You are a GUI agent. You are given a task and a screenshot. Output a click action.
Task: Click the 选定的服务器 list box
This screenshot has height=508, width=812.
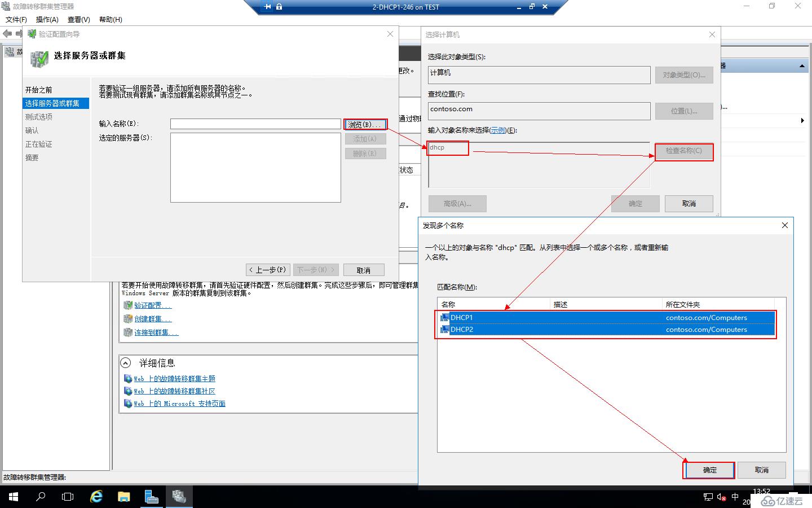[x=255, y=168]
